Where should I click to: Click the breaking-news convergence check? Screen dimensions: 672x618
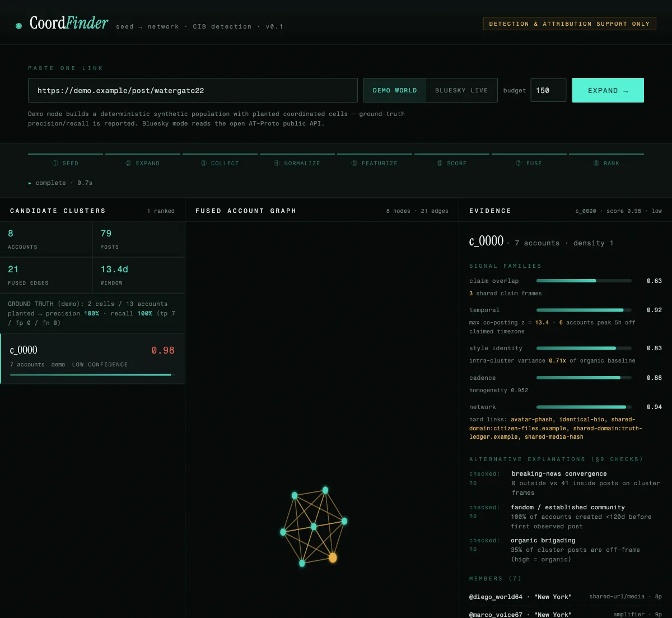click(x=566, y=483)
